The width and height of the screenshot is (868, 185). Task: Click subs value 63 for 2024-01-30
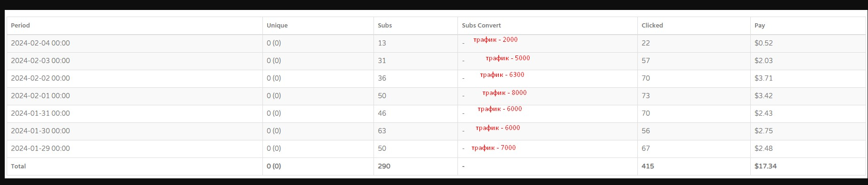[x=382, y=131]
